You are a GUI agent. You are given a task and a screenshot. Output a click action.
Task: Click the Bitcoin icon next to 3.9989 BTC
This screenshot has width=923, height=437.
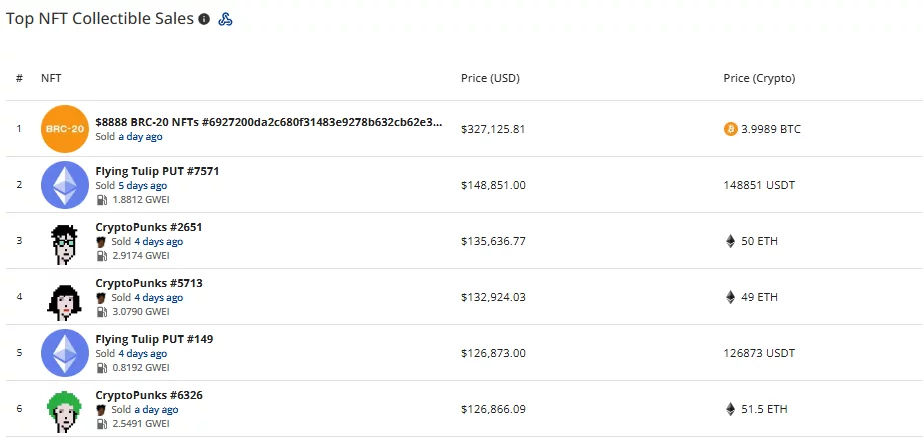(x=731, y=129)
